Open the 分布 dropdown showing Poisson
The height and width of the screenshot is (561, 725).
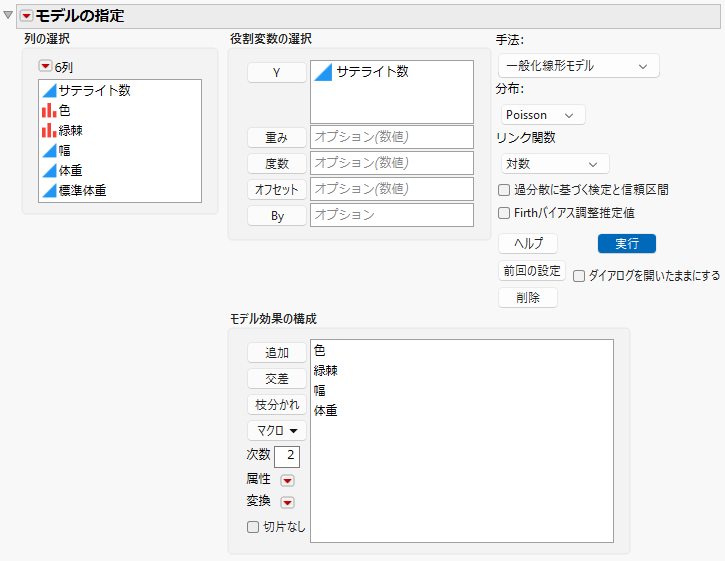[x=543, y=115]
